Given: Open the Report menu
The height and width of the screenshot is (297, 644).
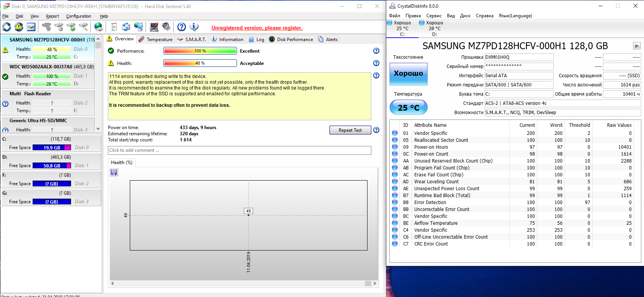Looking at the screenshot, I should 53,16.
